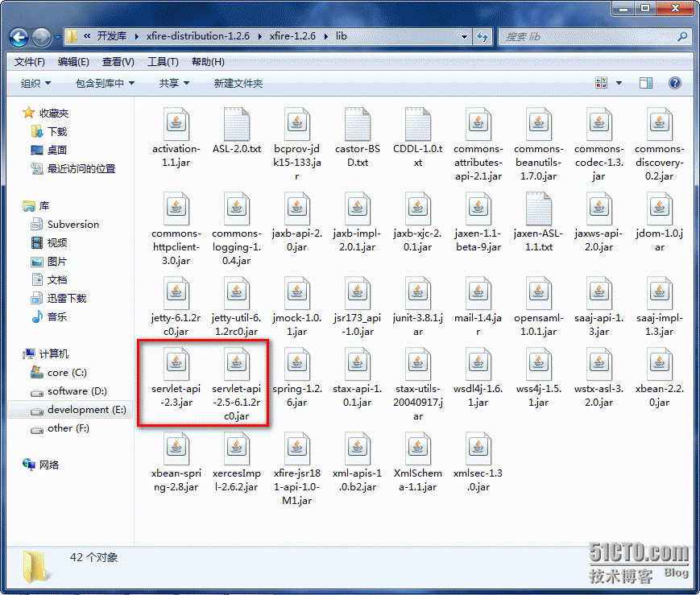
Task: Expand the xfire-distribution-1.2.6 breadcrumb arrow
Action: point(259,36)
